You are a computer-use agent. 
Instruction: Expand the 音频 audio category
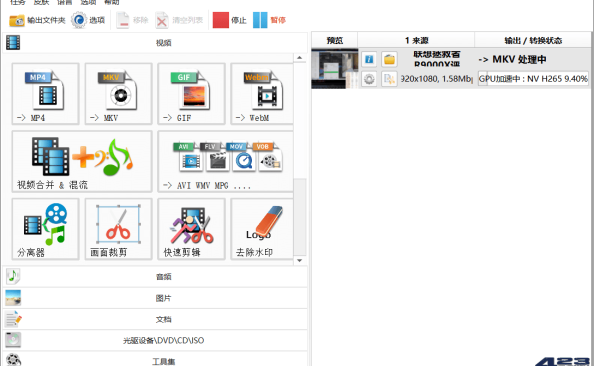pyautogui.click(x=155, y=277)
